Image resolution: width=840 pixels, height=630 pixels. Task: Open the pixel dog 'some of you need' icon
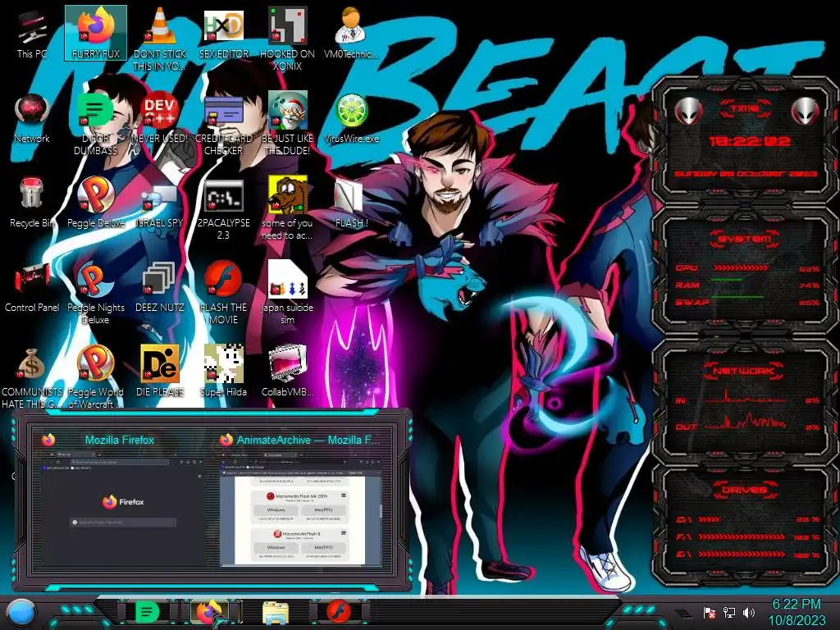click(287, 208)
